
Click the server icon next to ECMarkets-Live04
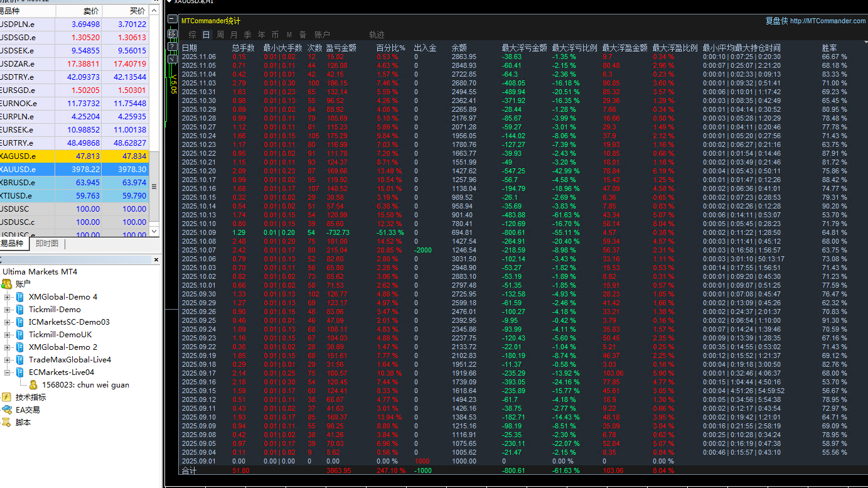(20, 372)
